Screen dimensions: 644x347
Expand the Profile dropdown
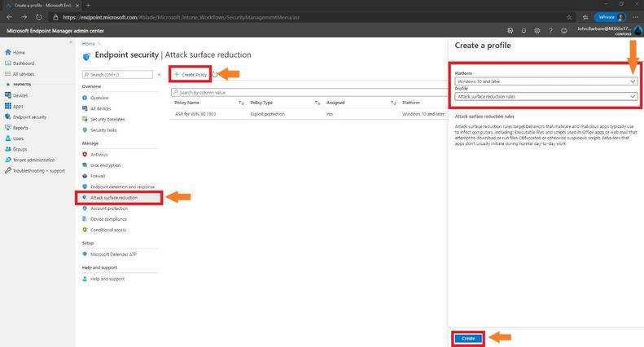545,97
